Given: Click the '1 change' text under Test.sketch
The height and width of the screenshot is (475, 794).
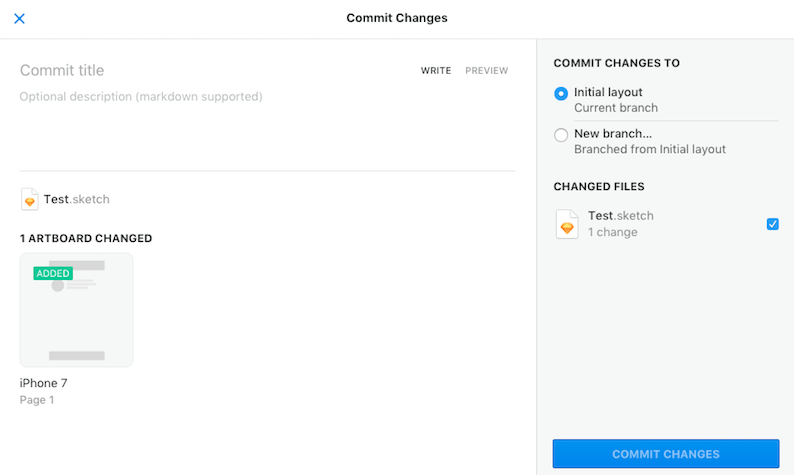Looking at the screenshot, I should (612, 232).
